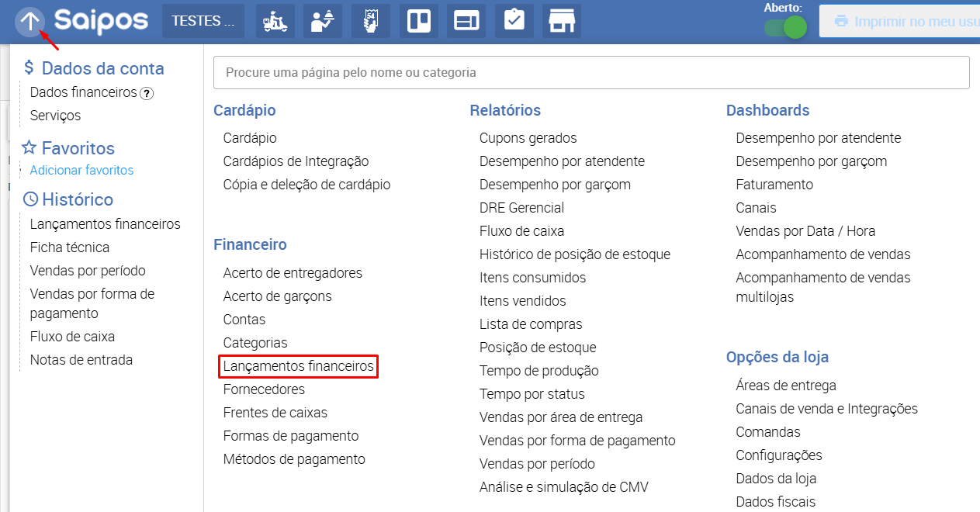
Task: Focus the page search input field
Action: click(x=590, y=72)
